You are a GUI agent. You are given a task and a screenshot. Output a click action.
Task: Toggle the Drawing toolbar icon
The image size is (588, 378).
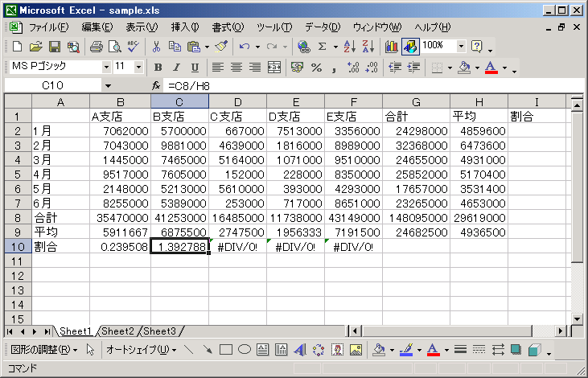click(x=410, y=47)
